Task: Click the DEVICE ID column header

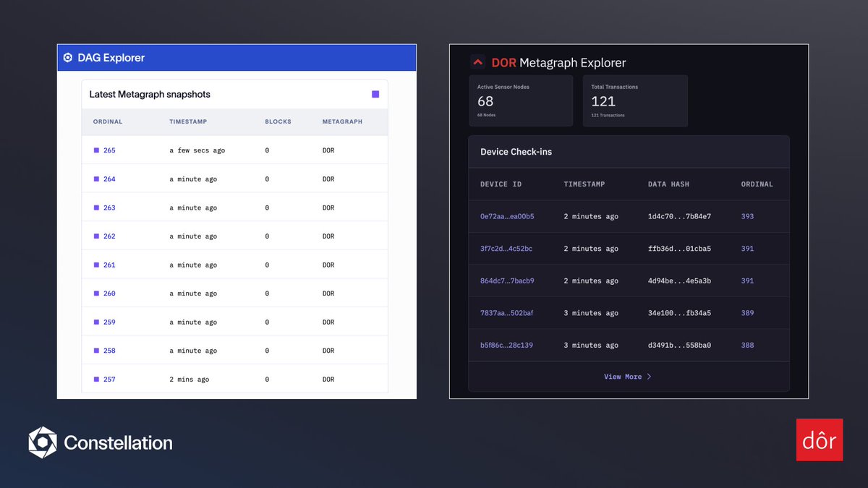Action: tap(501, 184)
